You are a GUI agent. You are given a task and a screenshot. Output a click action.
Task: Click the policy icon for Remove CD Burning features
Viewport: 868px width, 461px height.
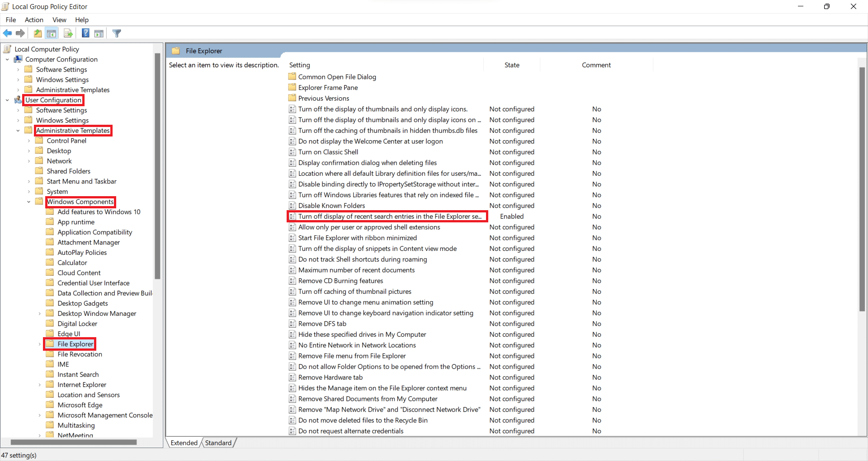pos(292,281)
